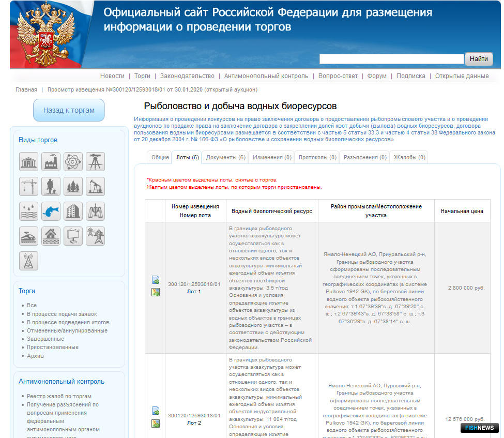504x438 pixels.
Task: Select the scales of justice auction icon
Action: [95, 212]
